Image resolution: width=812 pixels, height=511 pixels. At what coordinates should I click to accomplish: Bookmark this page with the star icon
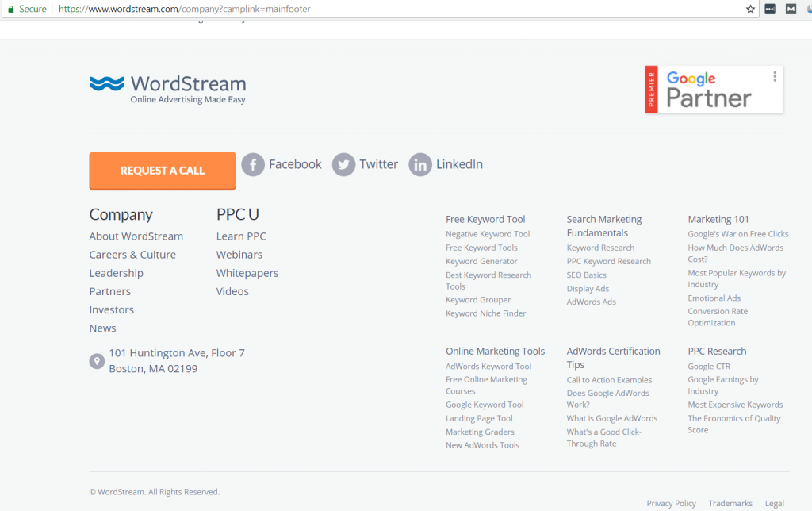(750, 9)
